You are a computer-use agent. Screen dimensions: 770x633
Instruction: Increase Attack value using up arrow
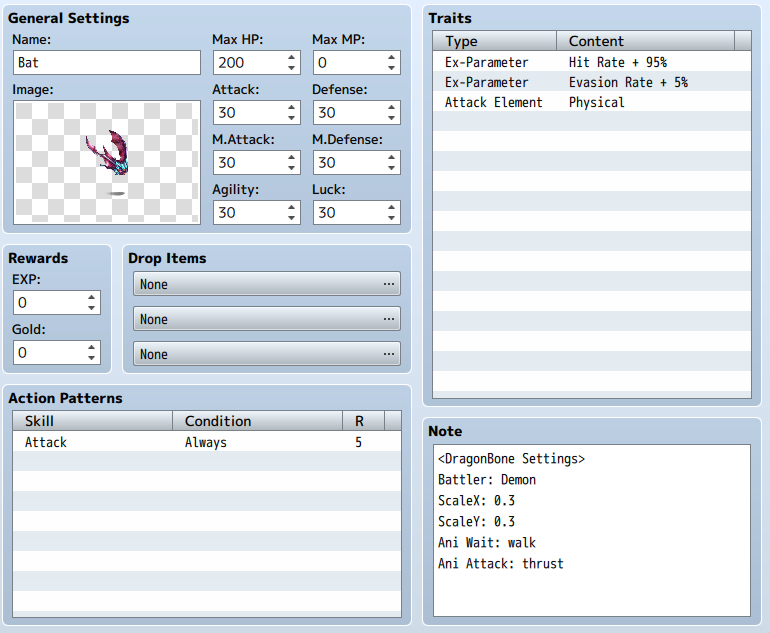(x=291, y=108)
